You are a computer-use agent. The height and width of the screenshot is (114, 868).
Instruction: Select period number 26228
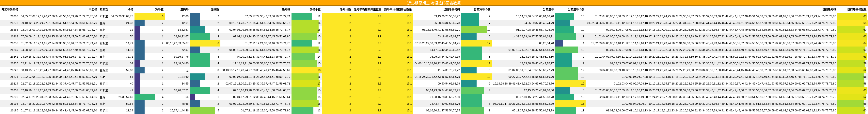pyautogui.click(x=14, y=70)
